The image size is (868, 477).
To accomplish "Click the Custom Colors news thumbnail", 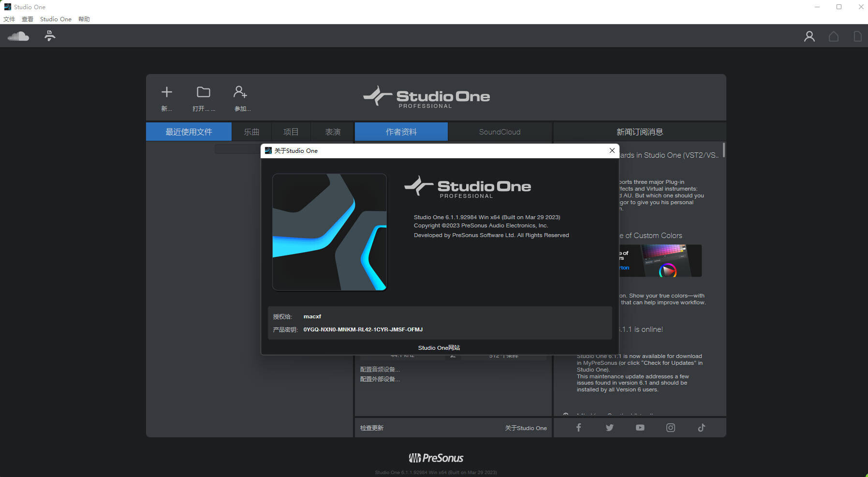I will [x=661, y=260].
